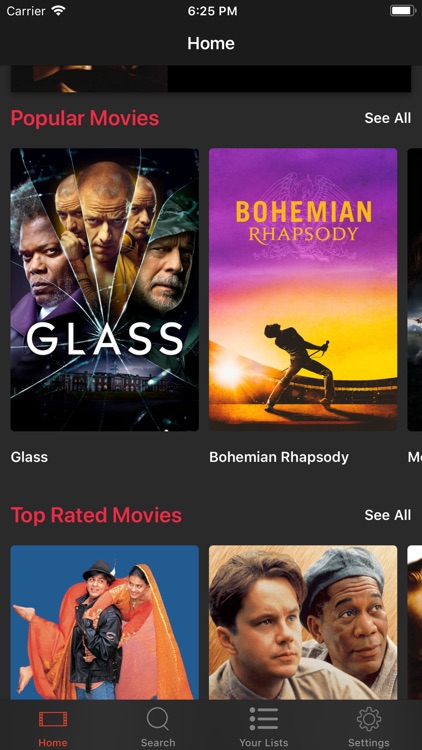This screenshot has height=750, width=422.
Task: Open the Bohemian Rhapsody poster
Action: 303,289
